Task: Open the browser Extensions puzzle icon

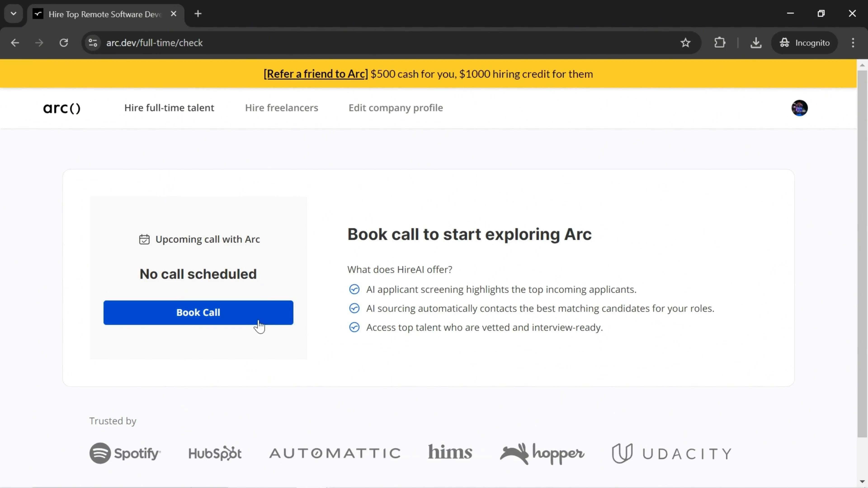Action: pos(720,43)
